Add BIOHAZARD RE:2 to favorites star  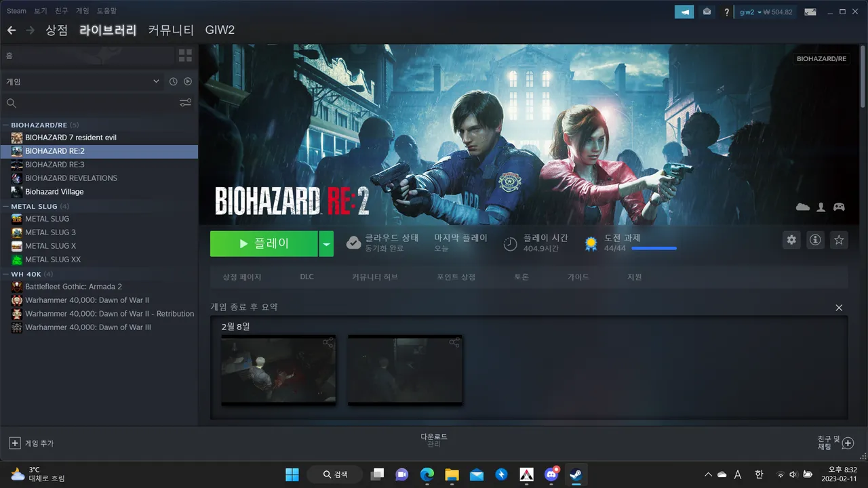(839, 240)
